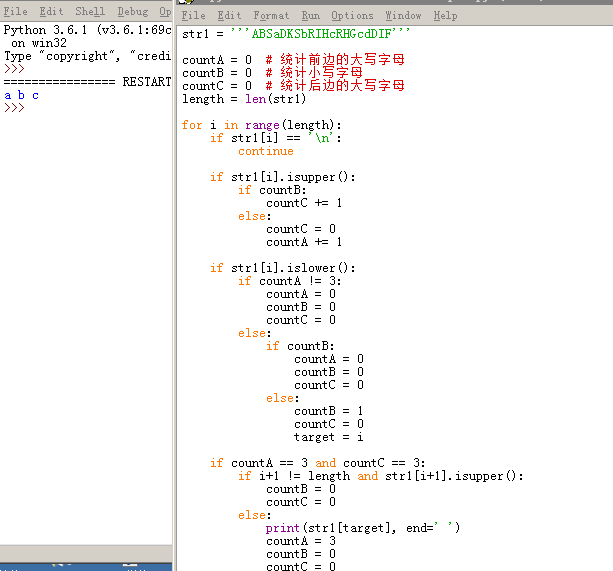Screen dimensions: 613x571
Task: Click the orange 'continue' keyword in the code
Action: 265,151
